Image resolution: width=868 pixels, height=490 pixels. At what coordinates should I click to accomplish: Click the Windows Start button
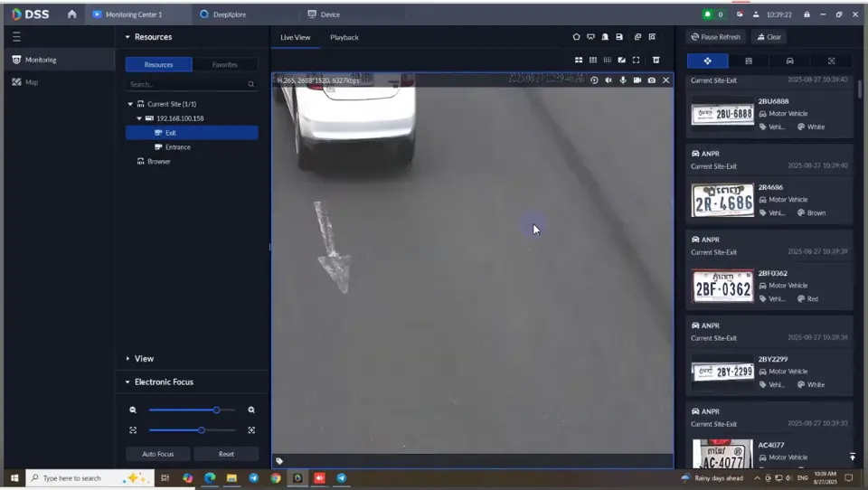(14, 478)
